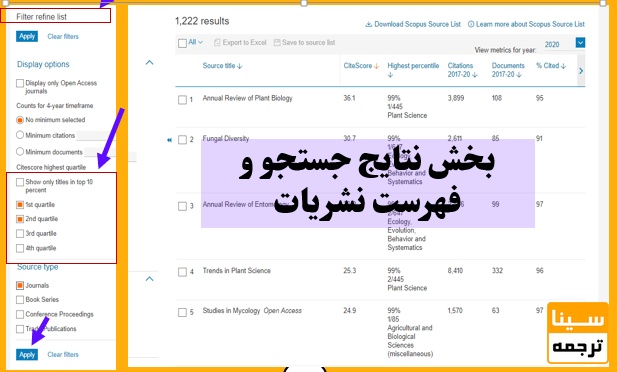Select Minimum documents radio option
The height and width of the screenshot is (372, 617).
[x=20, y=152]
